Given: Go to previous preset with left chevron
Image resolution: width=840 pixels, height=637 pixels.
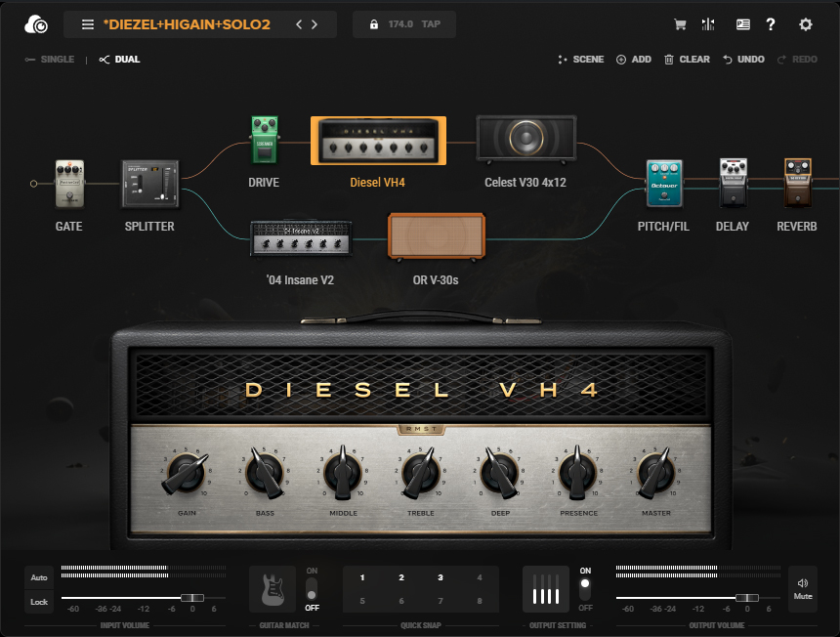Looking at the screenshot, I should (299, 24).
